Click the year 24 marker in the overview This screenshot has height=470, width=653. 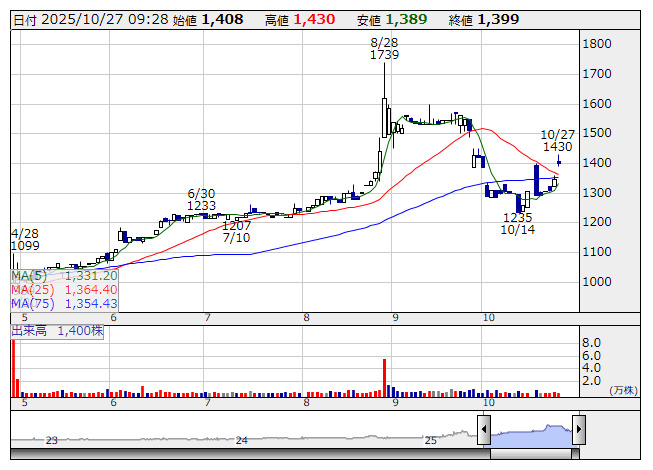tap(242, 440)
